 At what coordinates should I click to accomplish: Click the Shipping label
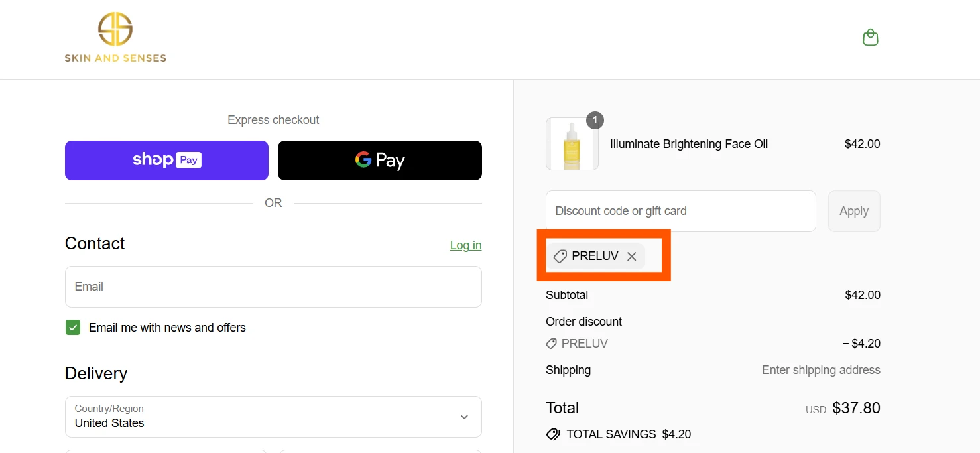coord(568,370)
